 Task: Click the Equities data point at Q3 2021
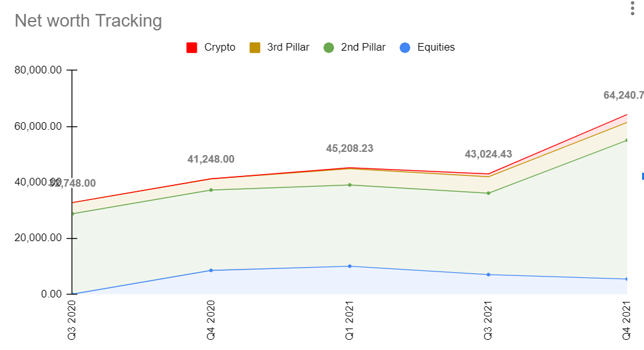[488, 275]
